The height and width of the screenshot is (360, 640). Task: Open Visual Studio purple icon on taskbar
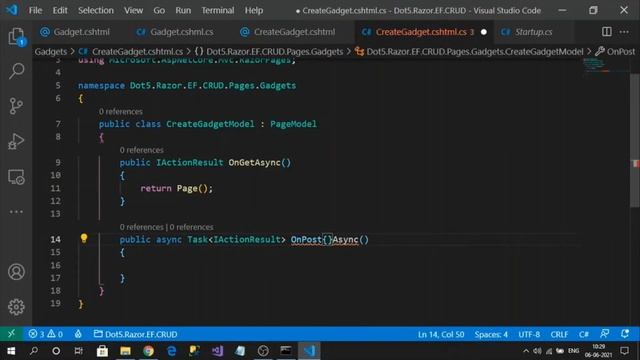click(x=217, y=351)
